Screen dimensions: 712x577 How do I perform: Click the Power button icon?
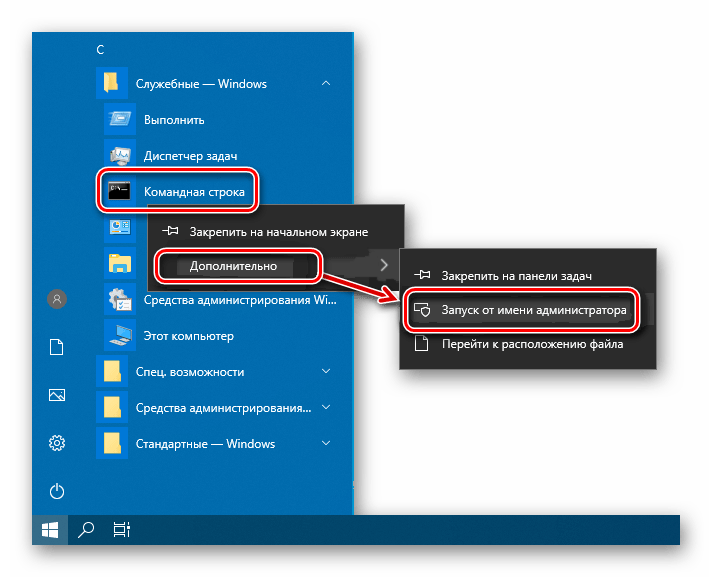pos(57,491)
